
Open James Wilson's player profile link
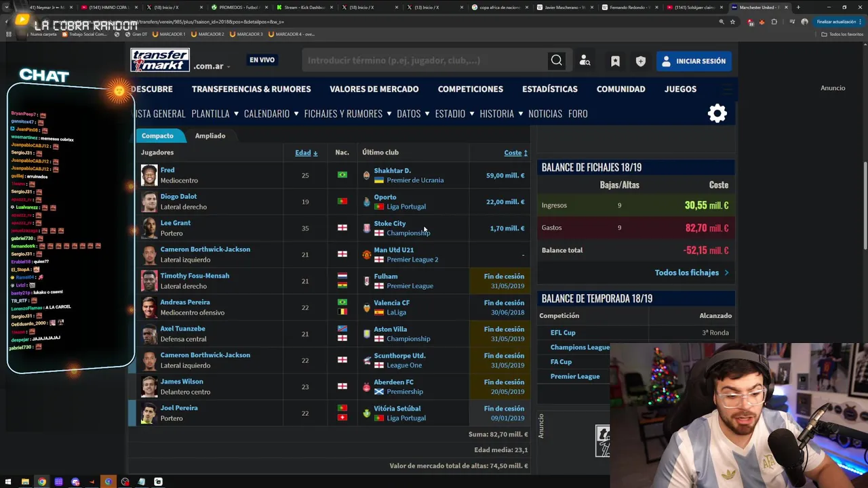click(x=182, y=382)
